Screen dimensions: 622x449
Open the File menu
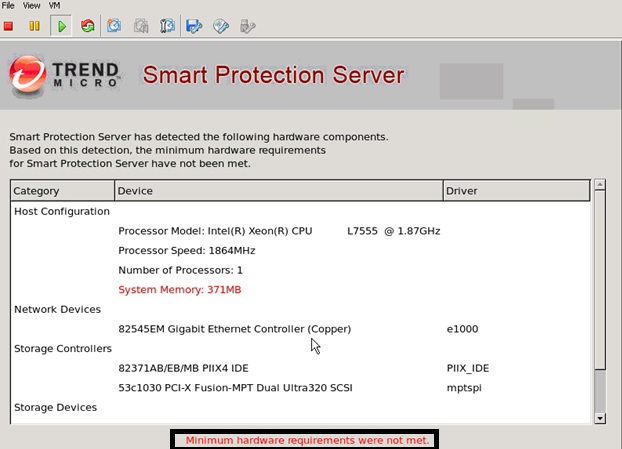(x=9, y=6)
